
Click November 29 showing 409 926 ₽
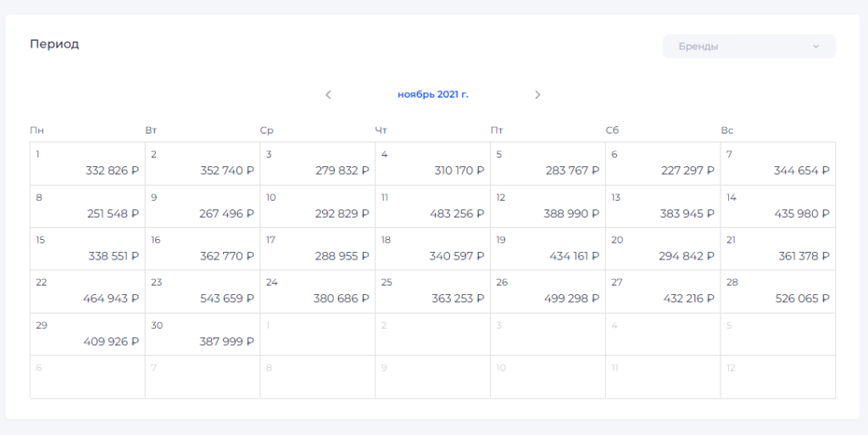87,334
